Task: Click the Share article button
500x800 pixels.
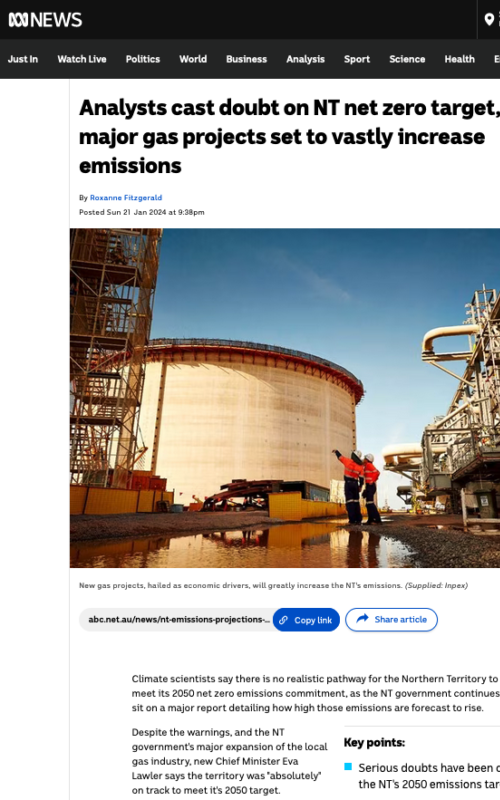Action: [391, 619]
